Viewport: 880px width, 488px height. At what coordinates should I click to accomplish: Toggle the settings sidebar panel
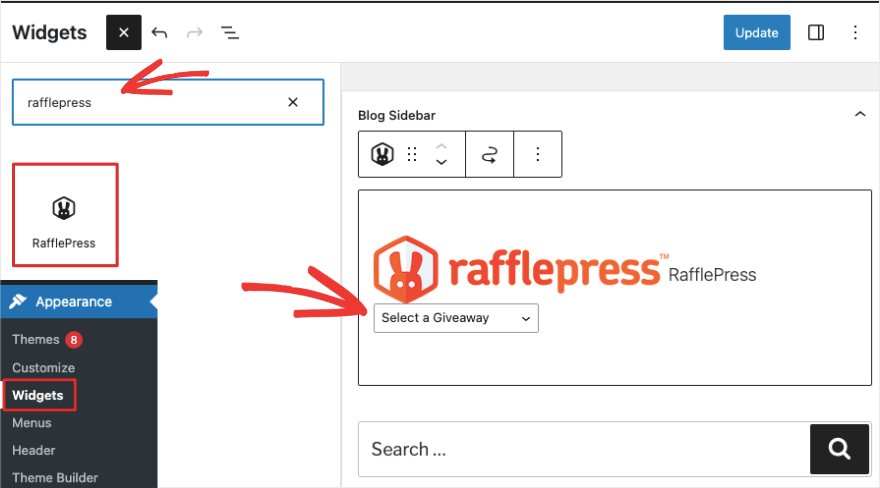tap(815, 33)
